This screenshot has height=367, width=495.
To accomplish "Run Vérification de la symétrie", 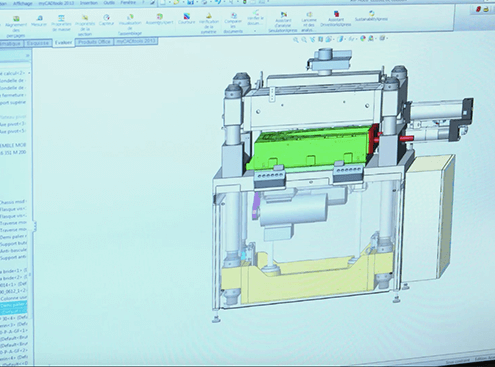I will (209, 23).
